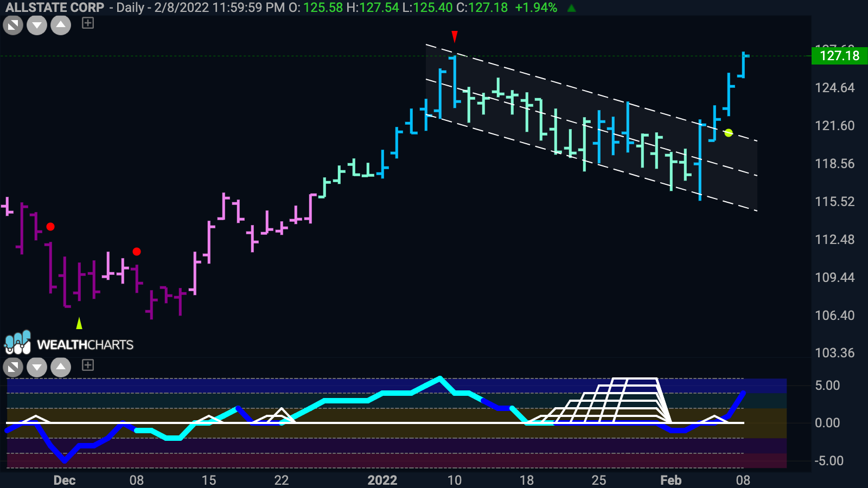Viewport: 868px width, 488px height.
Task: Click the C:127.18 close value in header
Action: pyautogui.click(x=482, y=8)
